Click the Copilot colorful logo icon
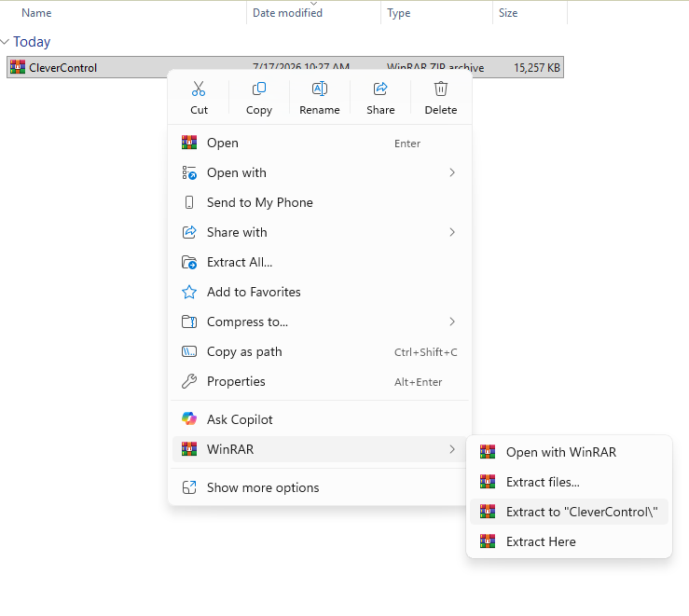 189,418
